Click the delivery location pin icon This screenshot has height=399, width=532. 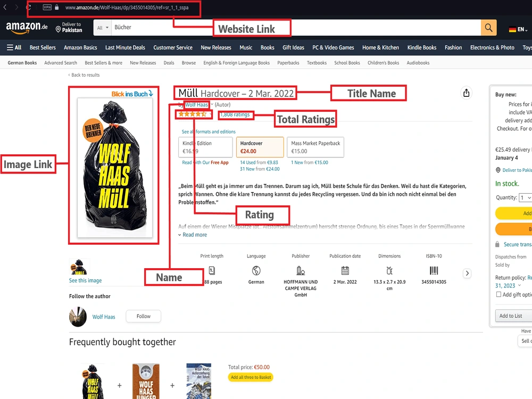(x=58, y=30)
